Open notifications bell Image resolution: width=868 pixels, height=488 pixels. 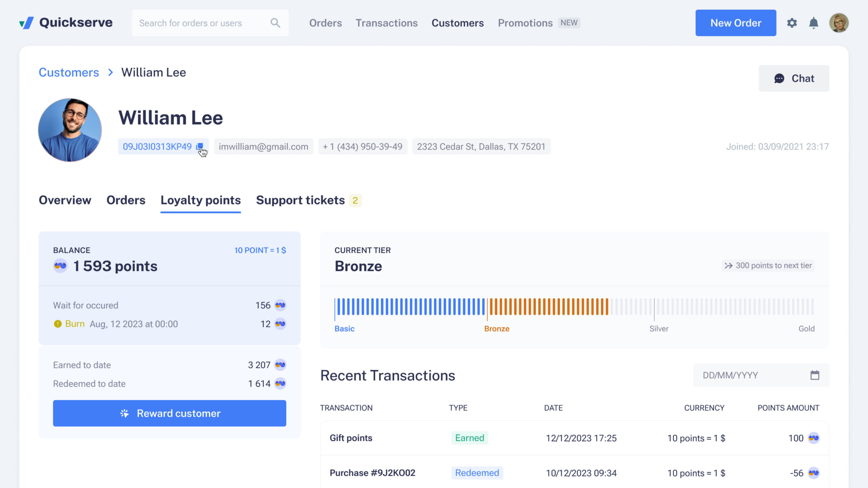click(x=813, y=23)
